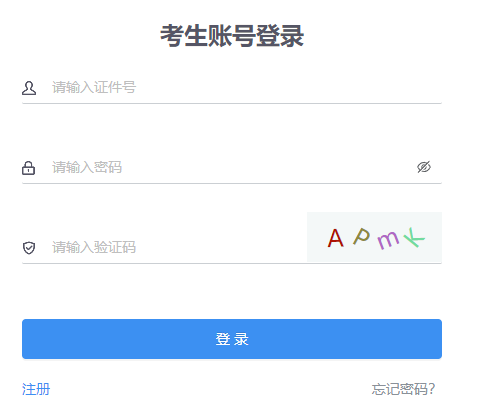Focus the 请输入证件号 ID number field
This screenshot has width=477, height=417.
[x=246, y=88]
